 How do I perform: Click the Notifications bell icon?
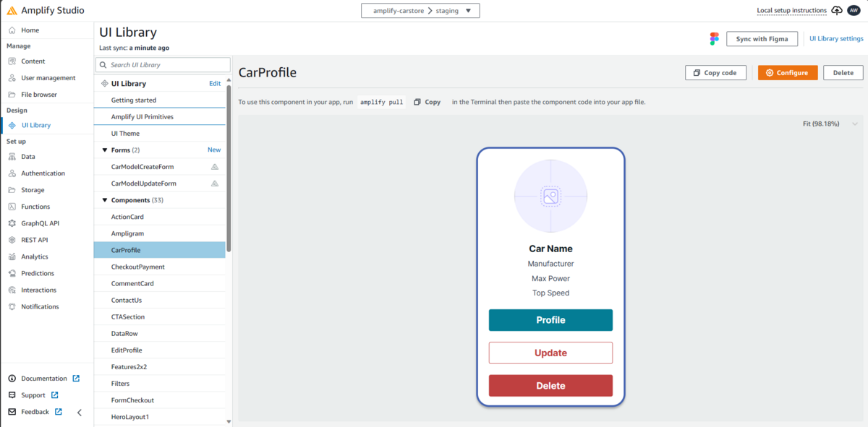pyautogui.click(x=12, y=306)
